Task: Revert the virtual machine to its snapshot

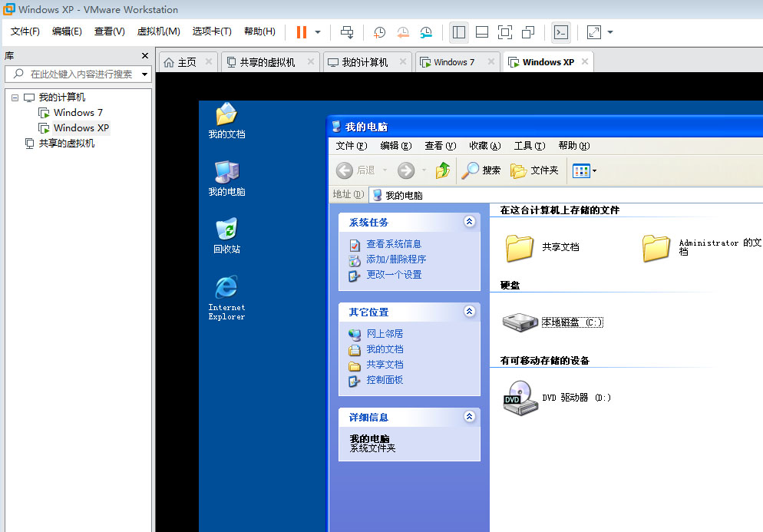Action: [403, 32]
